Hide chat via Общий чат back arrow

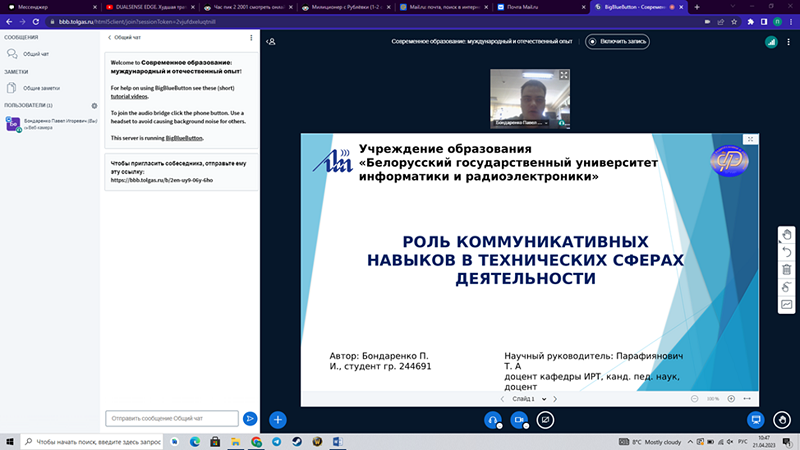tap(124, 37)
